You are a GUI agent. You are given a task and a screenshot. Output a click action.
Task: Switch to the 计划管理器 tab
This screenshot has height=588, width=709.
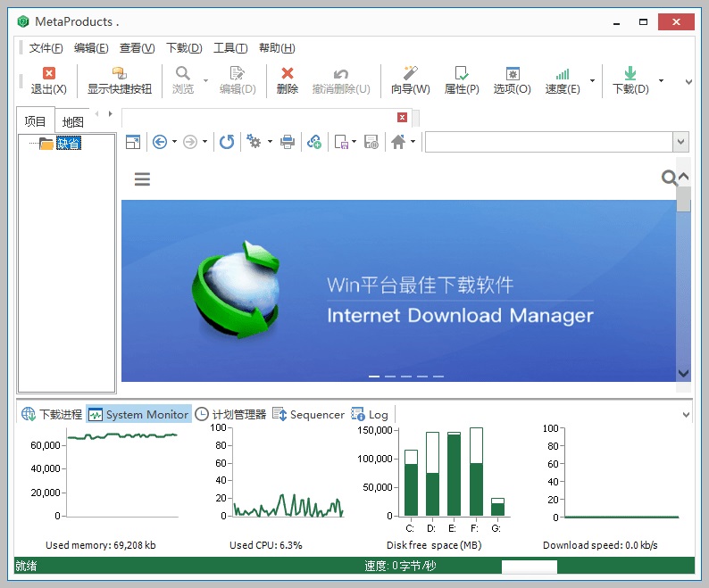click(x=230, y=414)
